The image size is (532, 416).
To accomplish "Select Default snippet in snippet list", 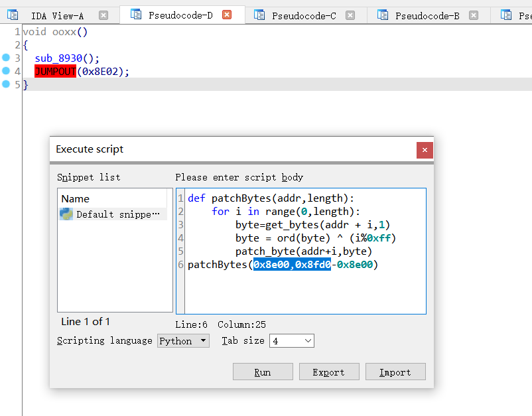I will pos(113,214).
